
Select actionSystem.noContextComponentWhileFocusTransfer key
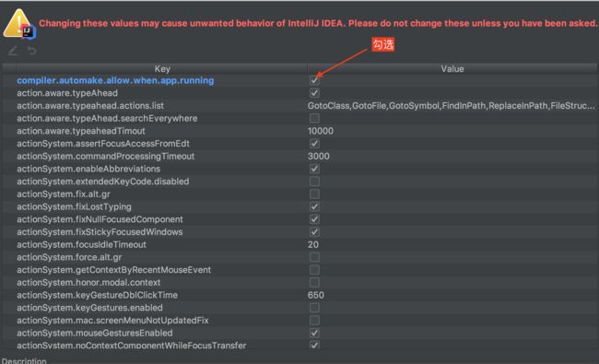click(x=132, y=345)
